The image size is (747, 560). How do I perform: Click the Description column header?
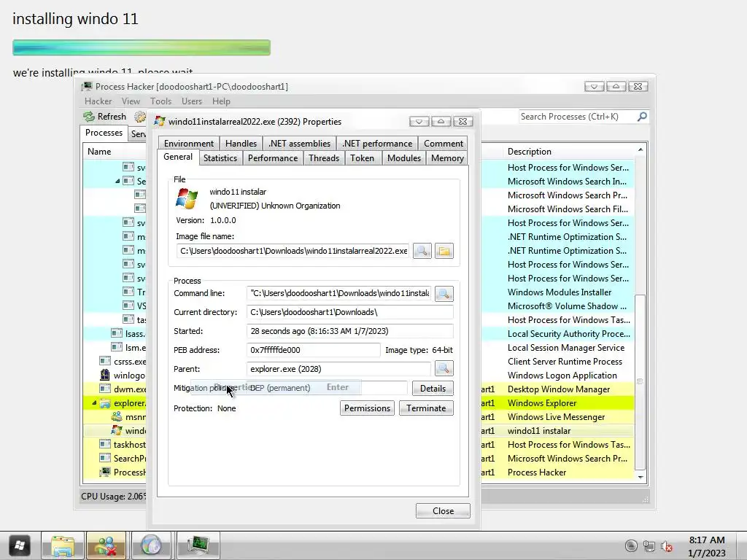pos(569,152)
